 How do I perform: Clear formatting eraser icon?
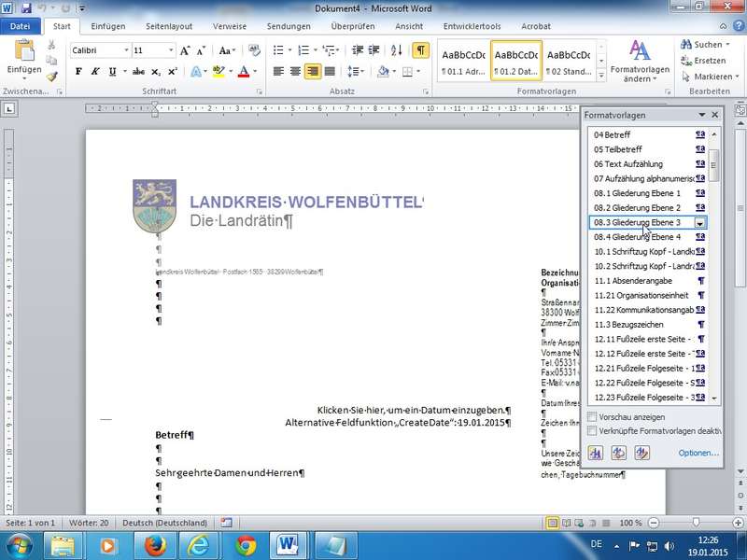click(x=254, y=50)
